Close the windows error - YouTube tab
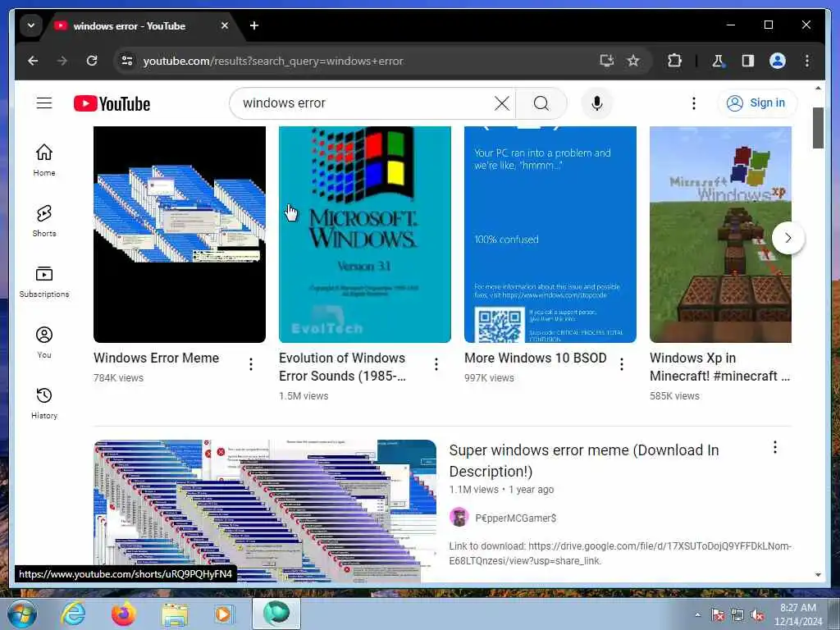Screen dimensions: 840x630 click(x=225, y=25)
